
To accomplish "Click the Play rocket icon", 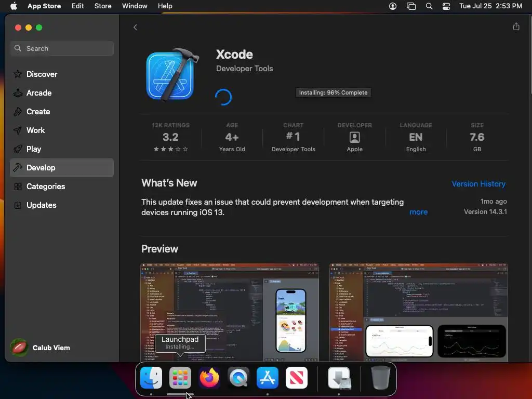I will point(18,149).
